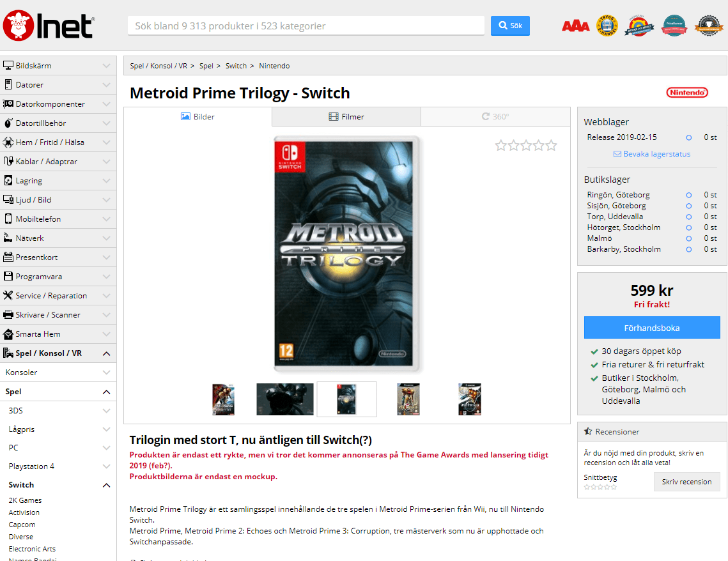The image size is (728, 561).
Task: Click the Nintendo brand logo
Action: pyautogui.click(x=687, y=93)
